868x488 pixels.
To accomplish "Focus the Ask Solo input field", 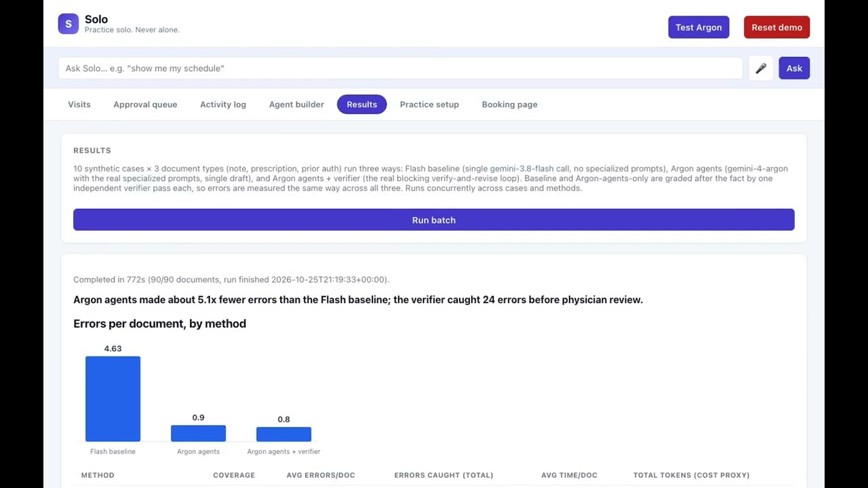I will point(400,68).
